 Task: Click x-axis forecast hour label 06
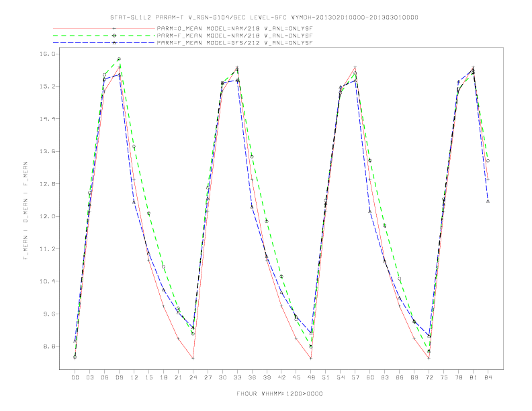pyautogui.click(x=105, y=377)
